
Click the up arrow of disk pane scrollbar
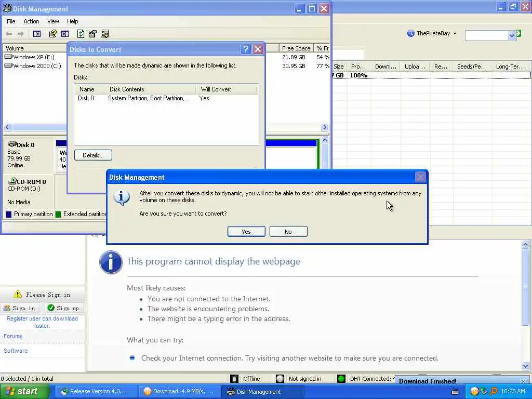point(325,140)
